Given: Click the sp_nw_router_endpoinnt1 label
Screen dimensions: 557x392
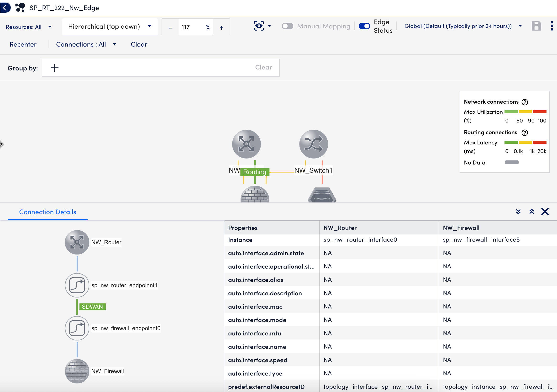Looking at the screenshot, I should coord(124,285).
